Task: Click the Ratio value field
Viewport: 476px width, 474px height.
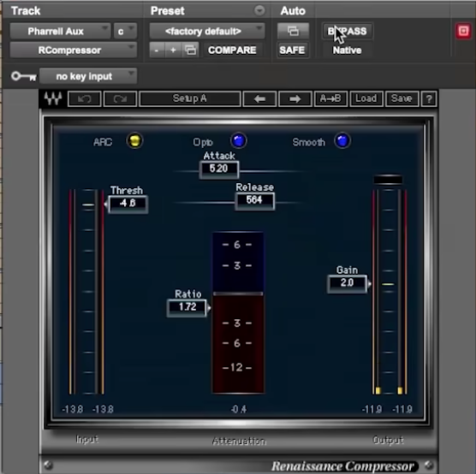Action: pyautogui.click(x=187, y=307)
